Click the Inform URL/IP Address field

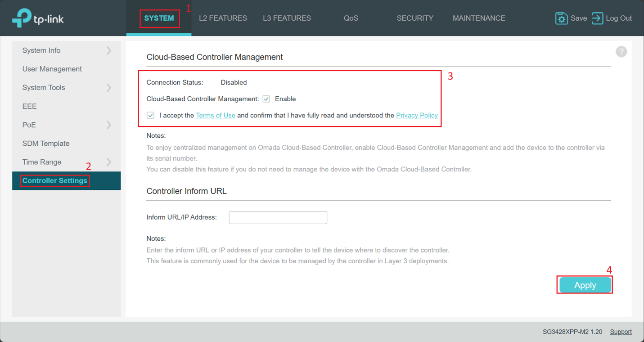[x=278, y=217]
